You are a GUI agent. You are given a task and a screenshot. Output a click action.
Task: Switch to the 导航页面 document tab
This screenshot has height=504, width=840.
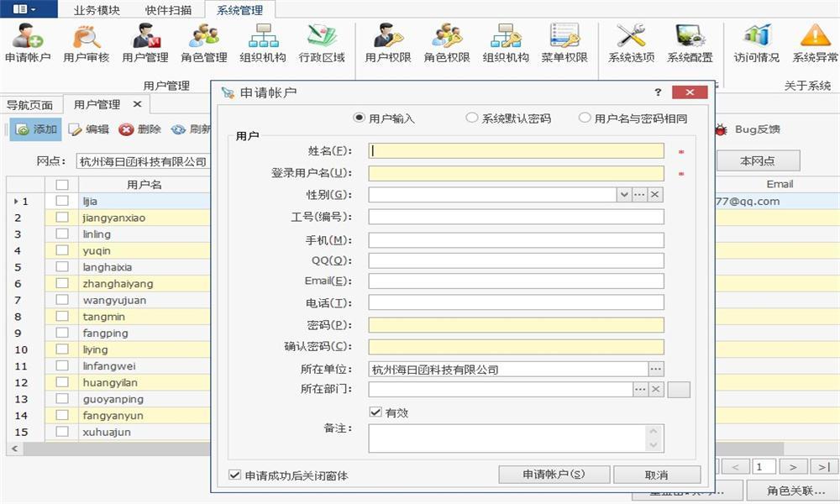click(29, 105)
